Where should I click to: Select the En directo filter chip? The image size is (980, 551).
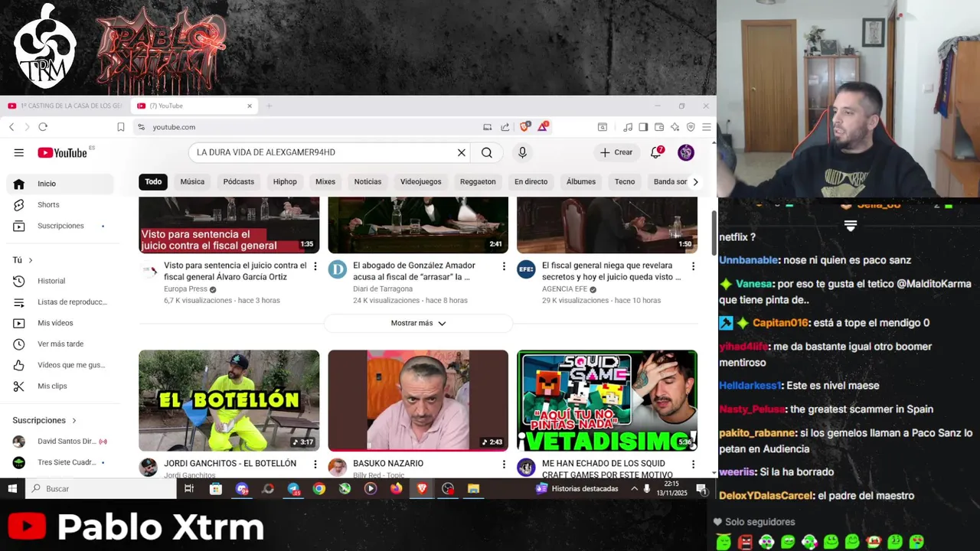531,181
